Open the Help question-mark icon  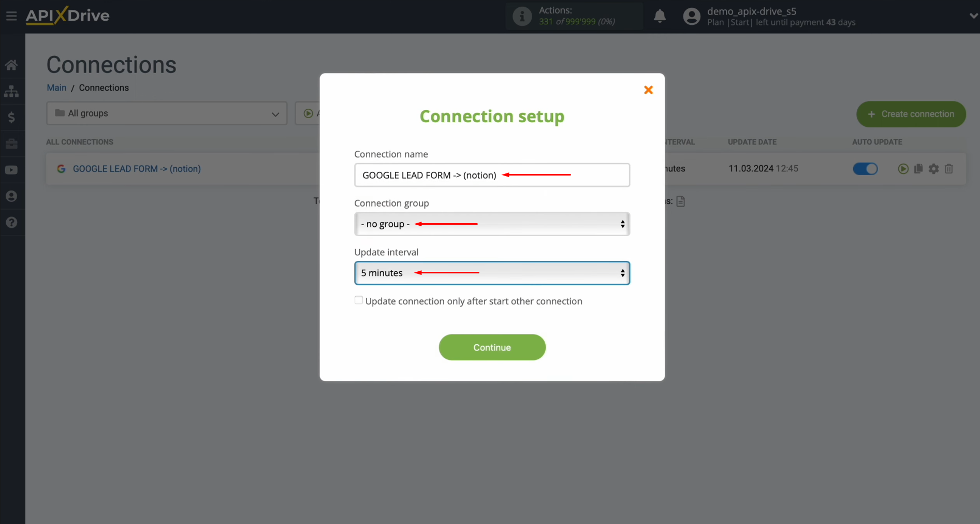point(11,222)
